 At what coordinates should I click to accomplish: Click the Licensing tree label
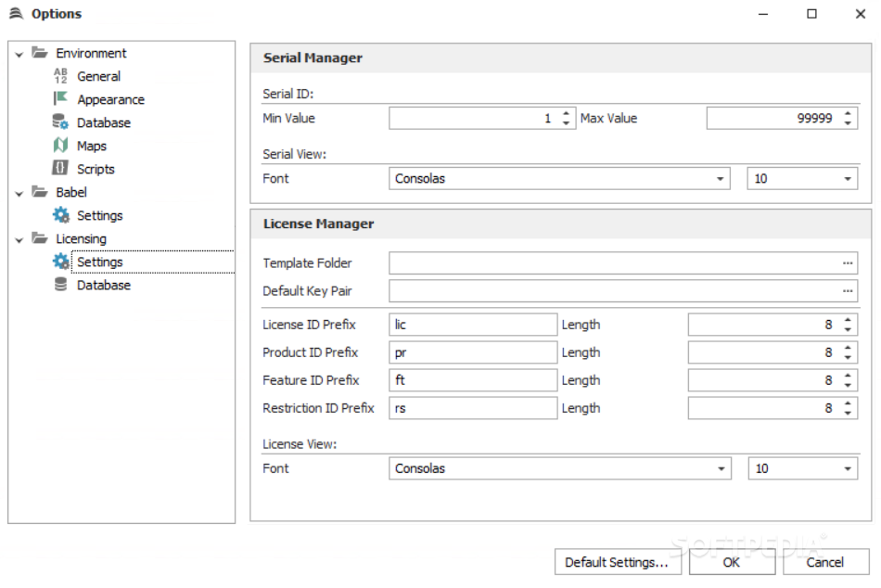click(81, 239)
